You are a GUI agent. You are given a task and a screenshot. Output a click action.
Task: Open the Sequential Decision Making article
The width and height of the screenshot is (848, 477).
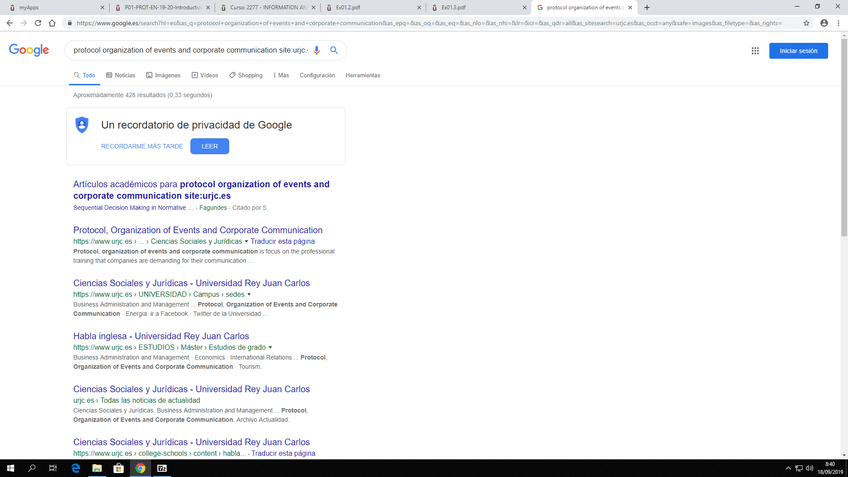(x=133, y=208)
